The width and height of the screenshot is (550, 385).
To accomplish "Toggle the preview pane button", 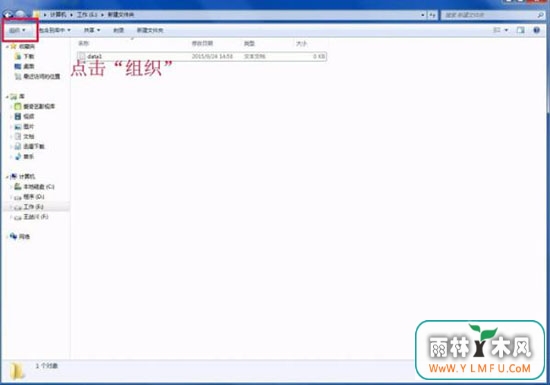I will coord(520,30).
